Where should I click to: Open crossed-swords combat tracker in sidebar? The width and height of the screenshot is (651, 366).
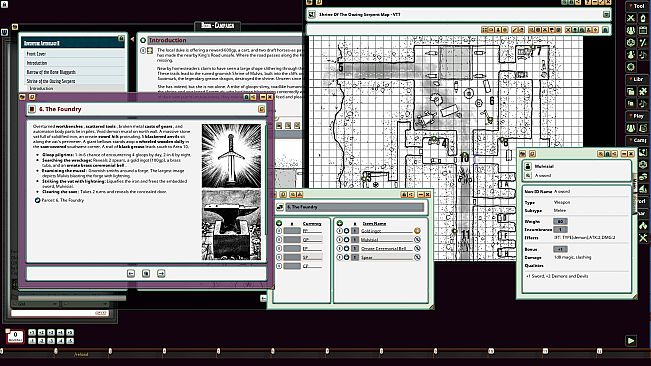pos(631,18)
